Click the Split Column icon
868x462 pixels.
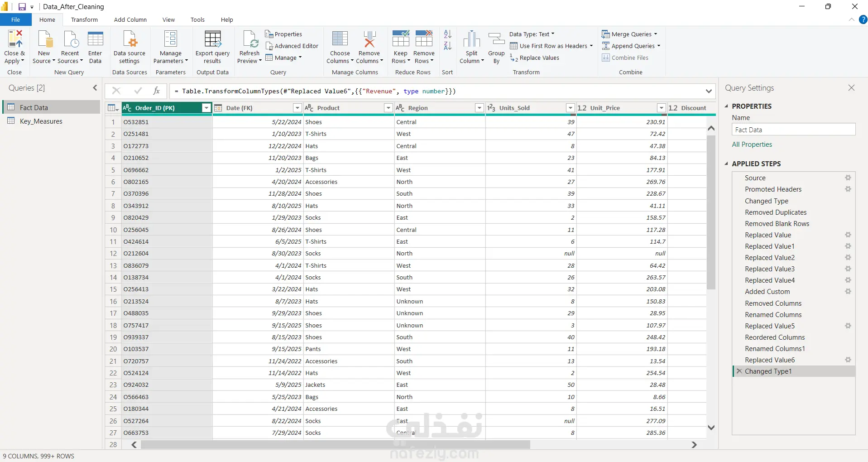tap(472, 39)
